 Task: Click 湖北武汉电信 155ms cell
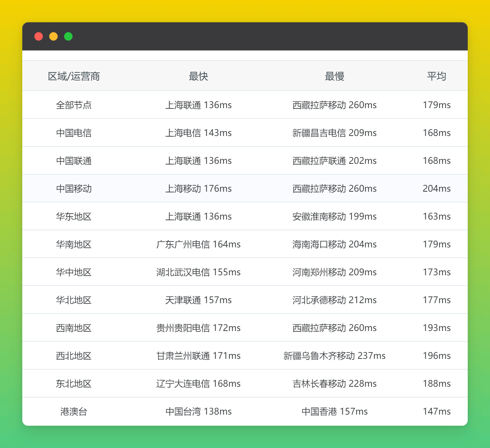click(198, 272)
